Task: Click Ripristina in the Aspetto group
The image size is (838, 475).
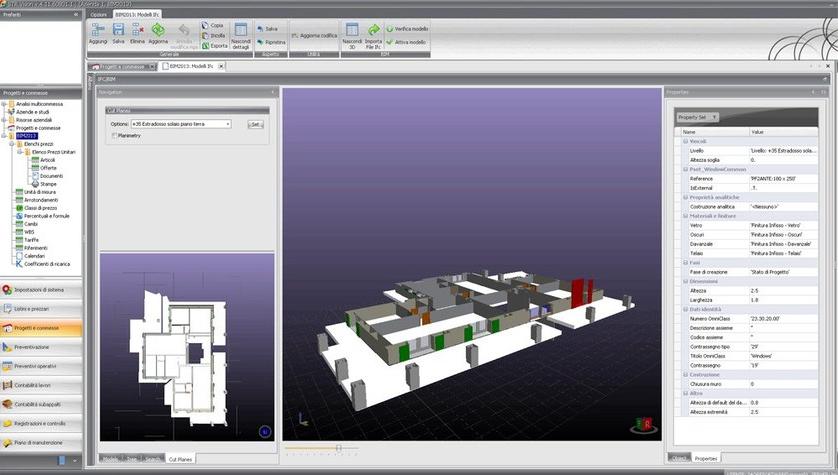Action: click(x=271, y=42)
